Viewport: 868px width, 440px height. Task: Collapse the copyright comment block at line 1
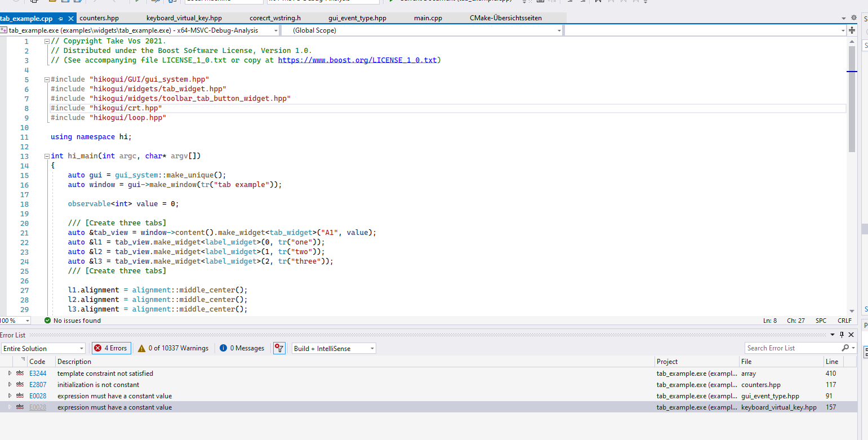click(46, 41)
